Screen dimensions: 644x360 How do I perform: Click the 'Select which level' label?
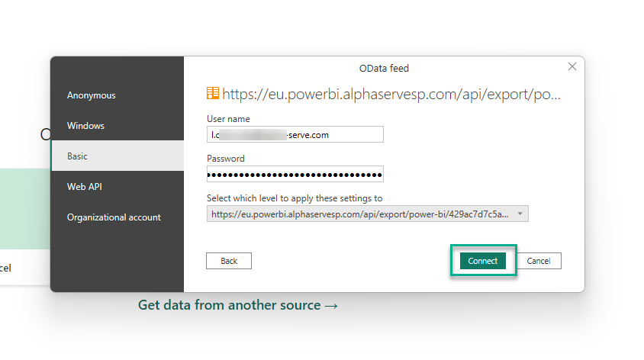pyautogui.click(x=295, y=198)
